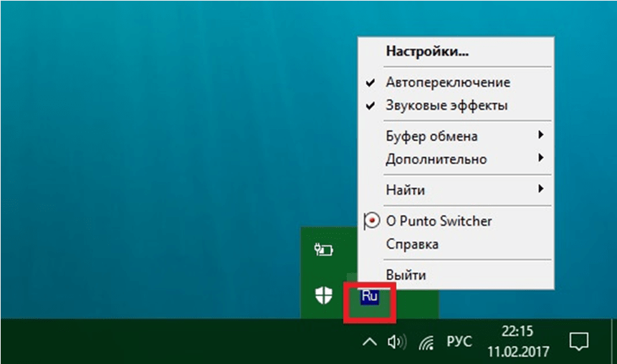Expand the Дополнительно submenu

(436, 159)
